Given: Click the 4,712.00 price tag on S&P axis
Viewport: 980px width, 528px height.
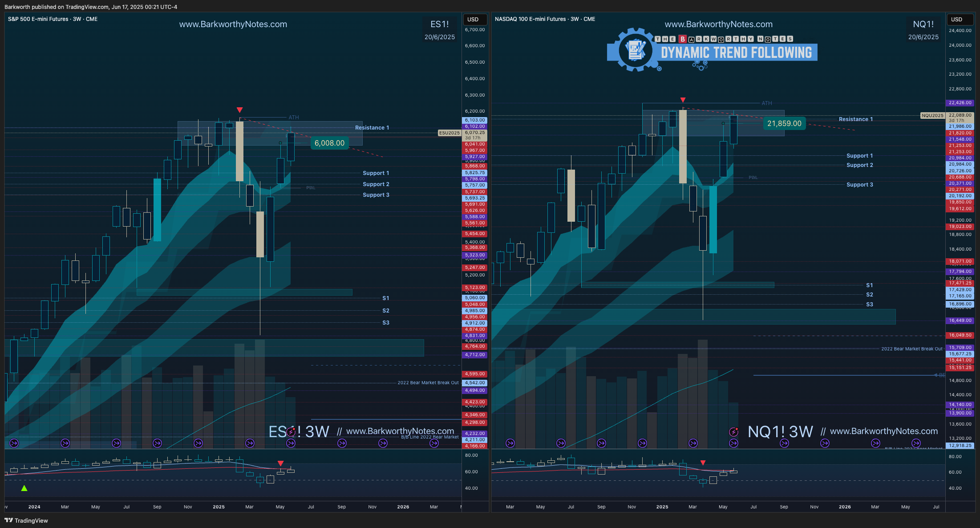Looking at the screenshot, I should pyautogui.click(x=475, y=355).
